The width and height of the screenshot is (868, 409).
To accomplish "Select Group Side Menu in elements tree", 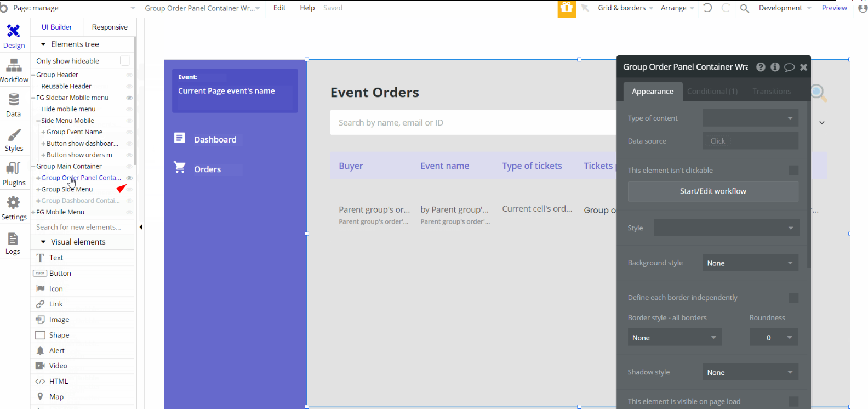I will tap(67, 189).
